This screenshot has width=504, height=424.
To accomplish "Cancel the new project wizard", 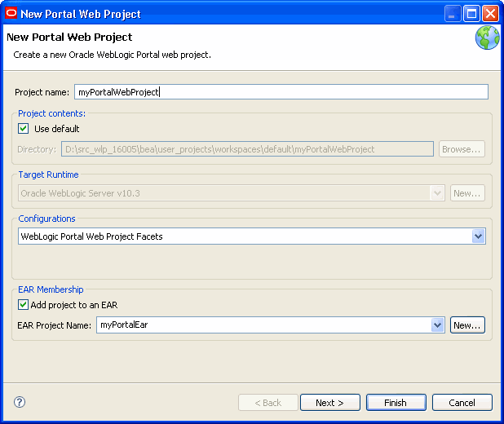I will 462,403.
